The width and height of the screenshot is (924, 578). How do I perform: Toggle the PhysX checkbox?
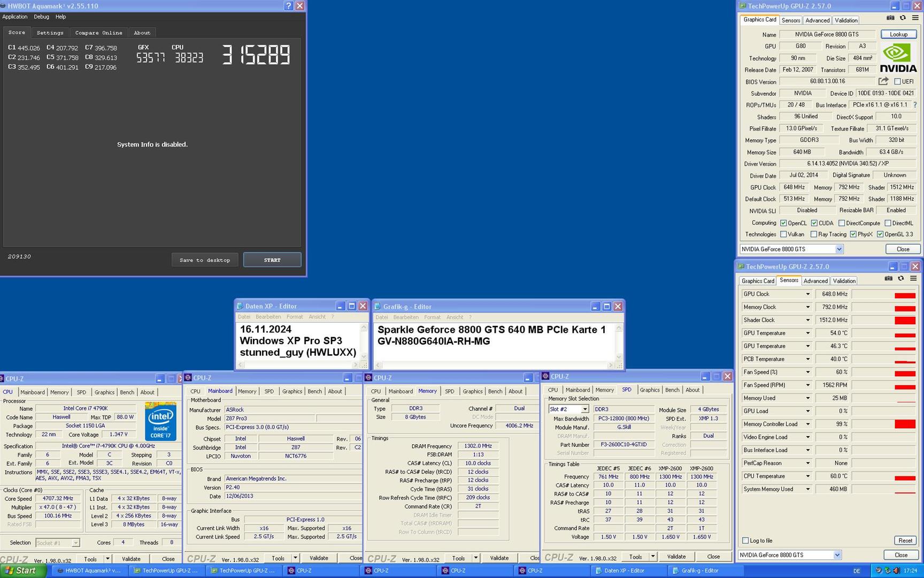(x=853, y=234)
